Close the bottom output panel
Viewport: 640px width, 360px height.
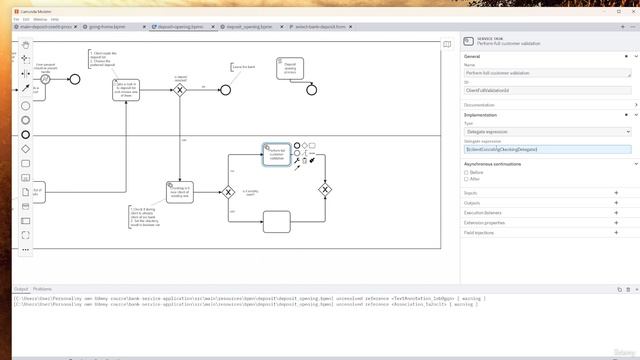coord(637,289)
